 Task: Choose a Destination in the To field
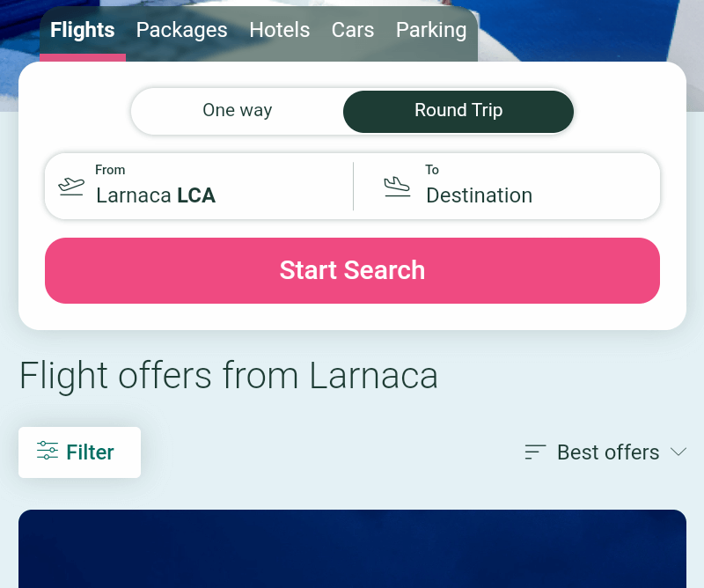point(507,187)
